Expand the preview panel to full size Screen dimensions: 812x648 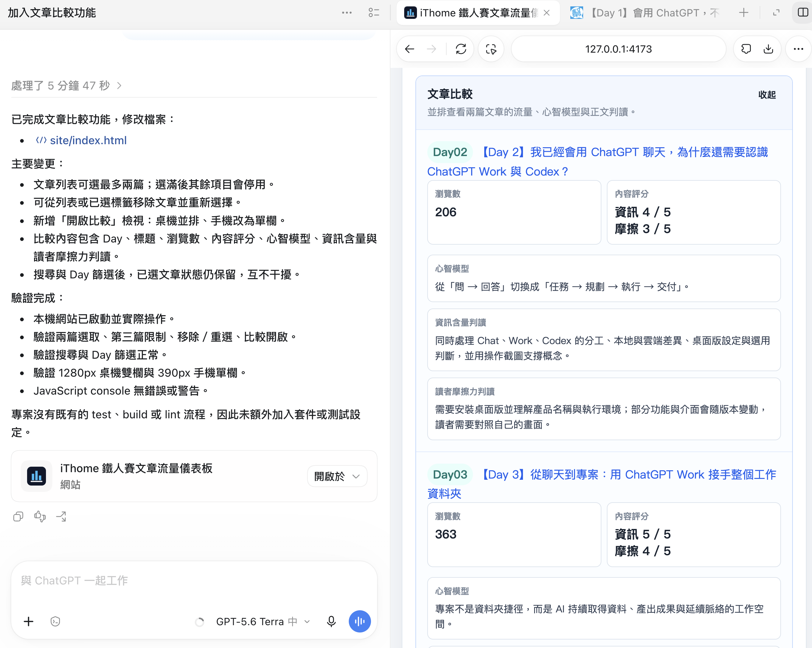[776, 13]
